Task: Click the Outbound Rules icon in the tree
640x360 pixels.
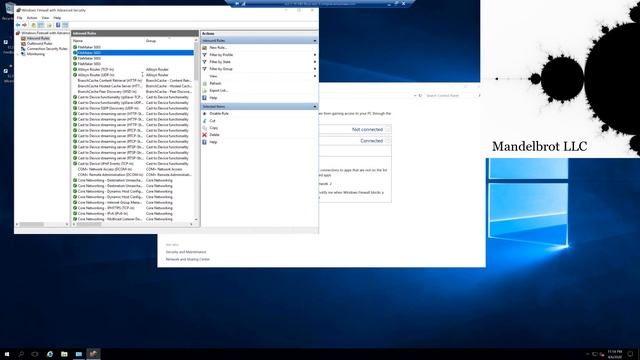Action: [24, 44]
